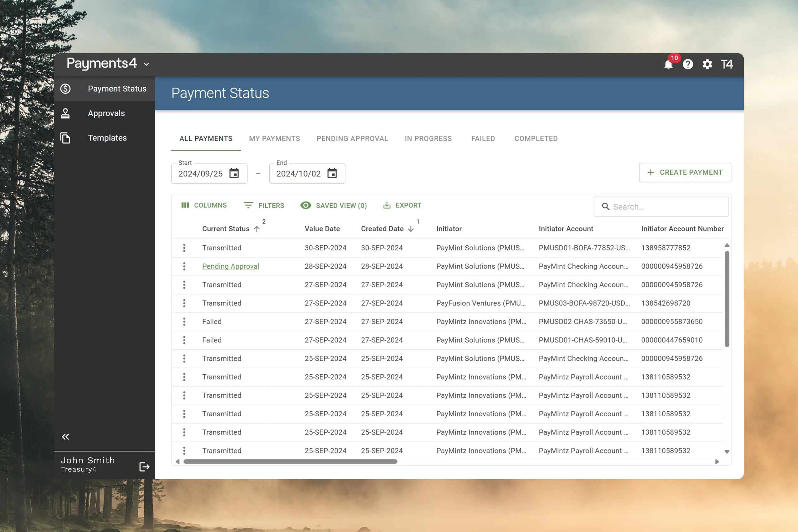Switch to the PENDING APPROVAL tab
The width and height of the screenshot is (798, 532).
[352, 138]
